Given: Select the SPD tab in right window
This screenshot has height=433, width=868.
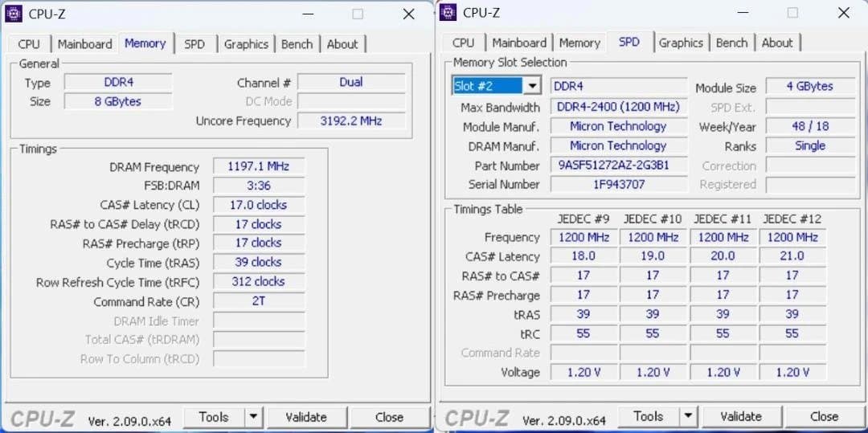Looking at the screenshot, I should coord(629,42).
